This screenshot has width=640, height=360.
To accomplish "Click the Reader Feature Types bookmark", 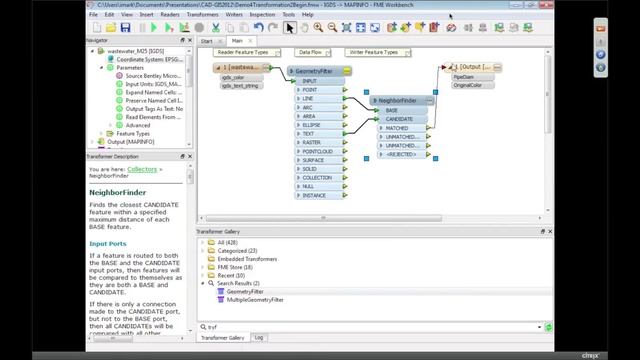I will pos(247,53).
